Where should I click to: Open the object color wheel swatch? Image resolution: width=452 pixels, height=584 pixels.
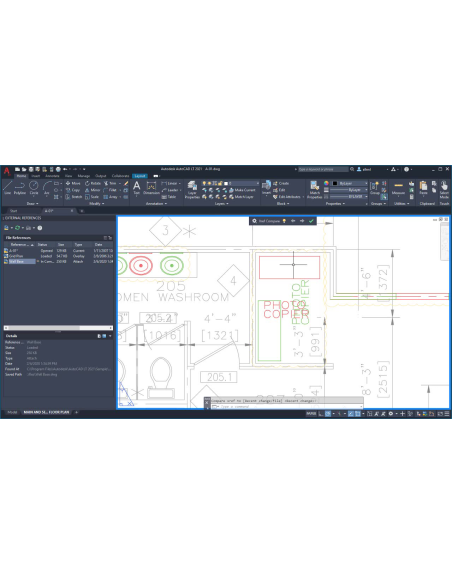[x=326, y=183]
